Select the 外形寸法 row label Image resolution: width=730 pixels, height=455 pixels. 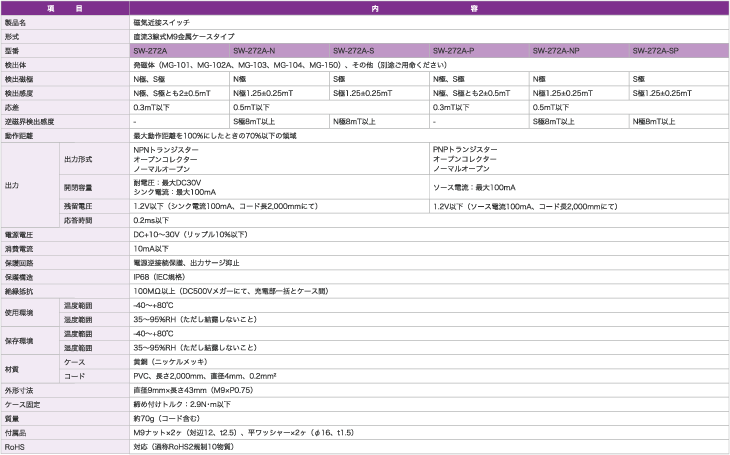click(x=19, y=390)
